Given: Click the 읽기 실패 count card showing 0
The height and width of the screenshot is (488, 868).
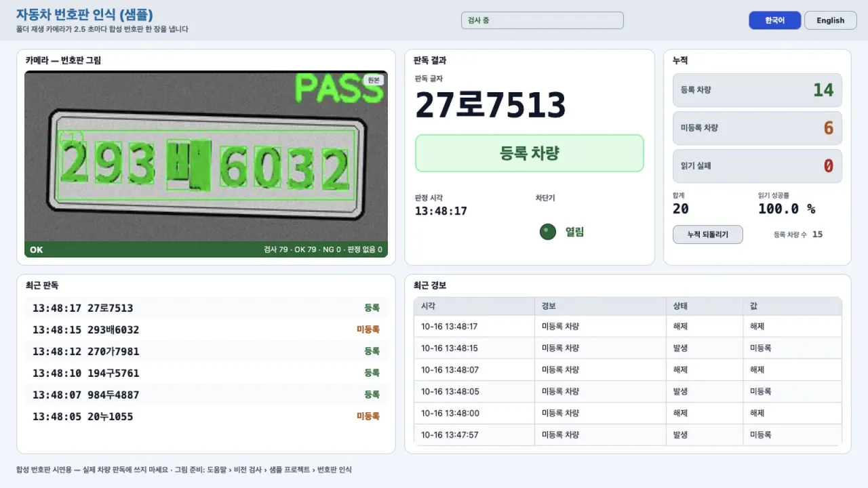Looking at the screenshot, I should pyautogui.click(x=757, y=166).
